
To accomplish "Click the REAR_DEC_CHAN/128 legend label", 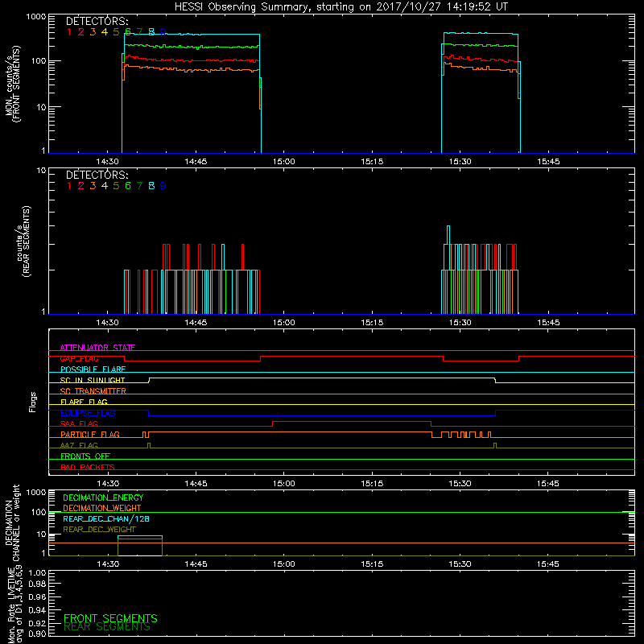I will point(106,518).
